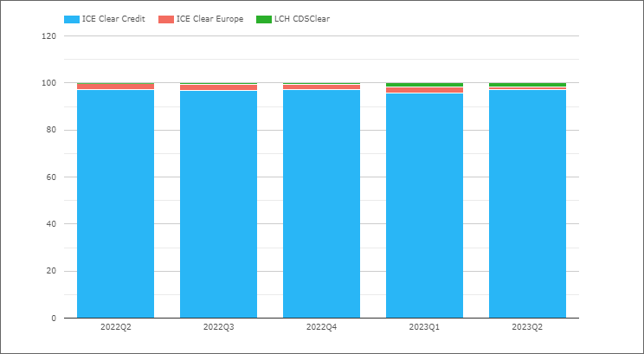Screen dimensions: 644x354
Task: Select the blue 2022Q4 bar segment
Action: click(x=322, y=203)
